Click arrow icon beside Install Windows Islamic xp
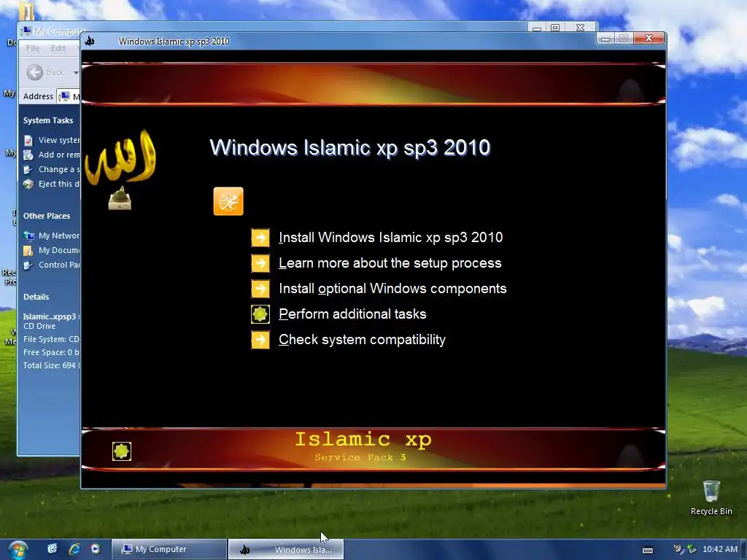747x560 pixels. tap(260, 238)
